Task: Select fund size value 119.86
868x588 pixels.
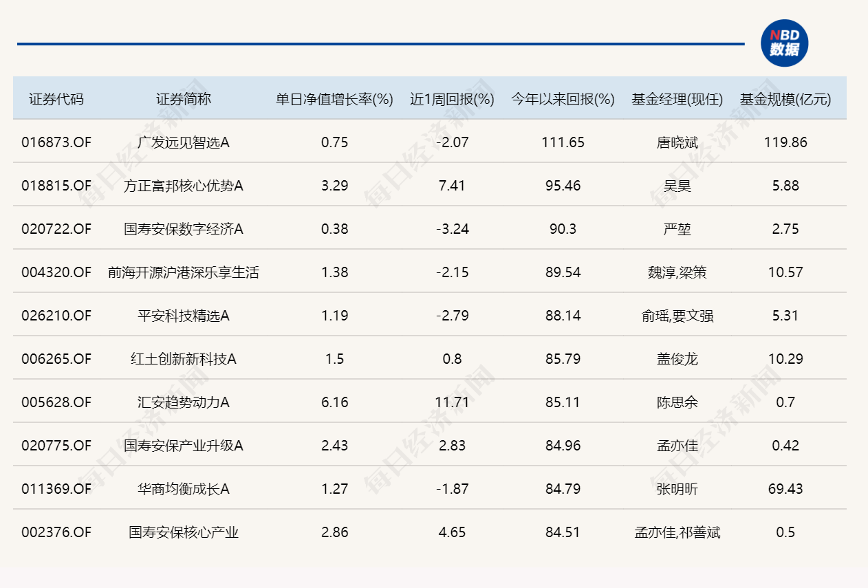Action: point(785,142)
